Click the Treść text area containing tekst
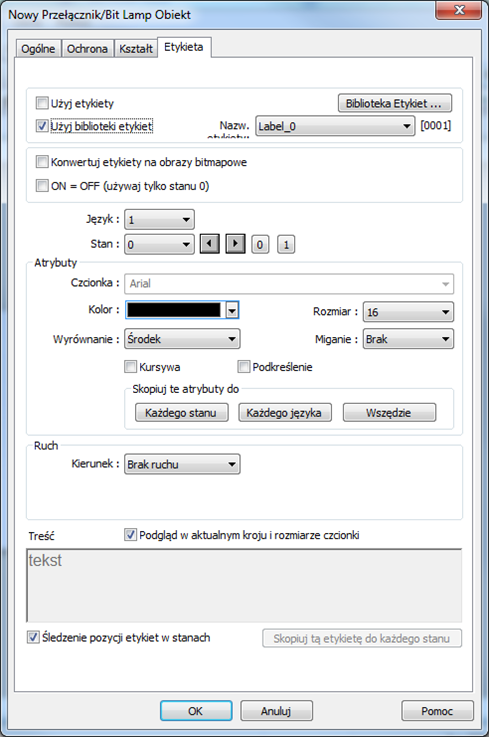489x737 pixels. click(x=244, y=586)
